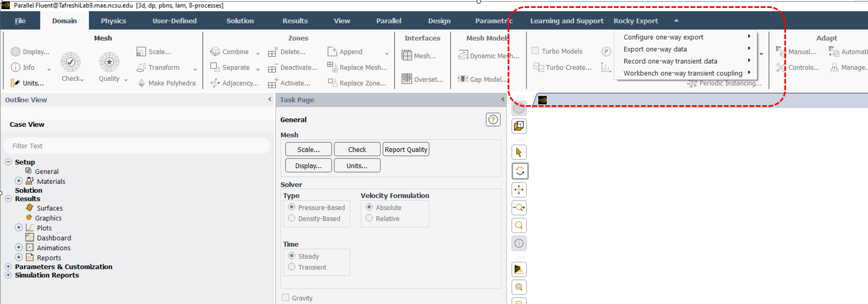Image resolution: width=868 pixels, height=304 pixels.
Task: Select Density-Based solver type
Action: coord(292,218)
